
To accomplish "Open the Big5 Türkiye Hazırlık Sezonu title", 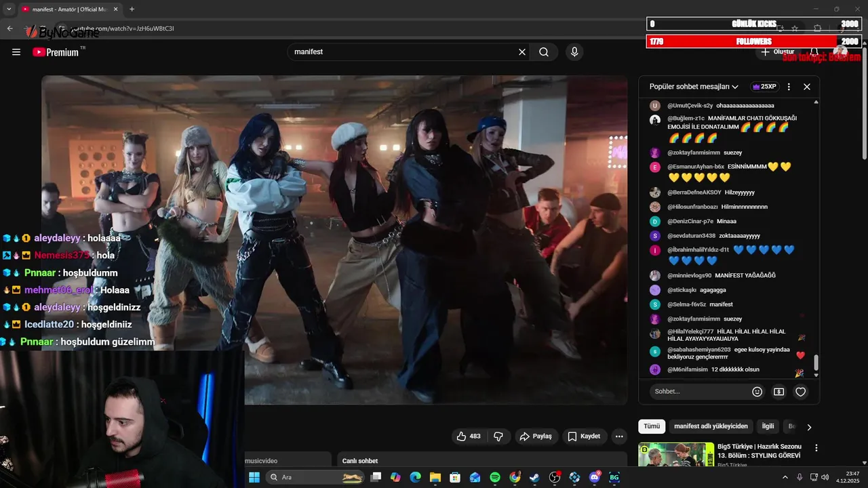I will pyautogui.click(x=759, y=451).
